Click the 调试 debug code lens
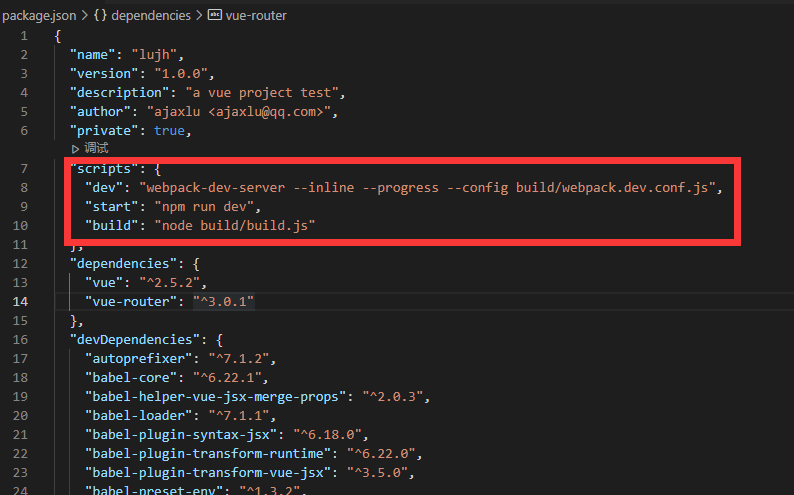The width and height of the screenshot is (794, 495). tap(96, 148)
